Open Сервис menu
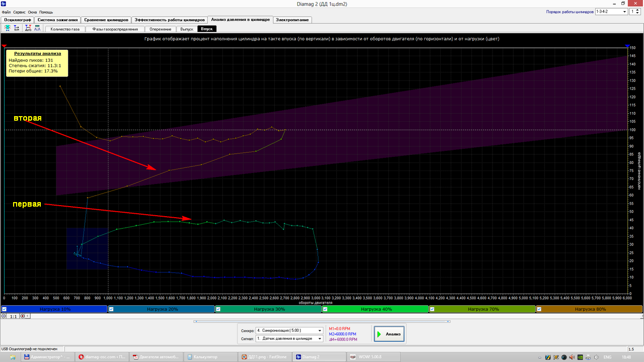 20,11
